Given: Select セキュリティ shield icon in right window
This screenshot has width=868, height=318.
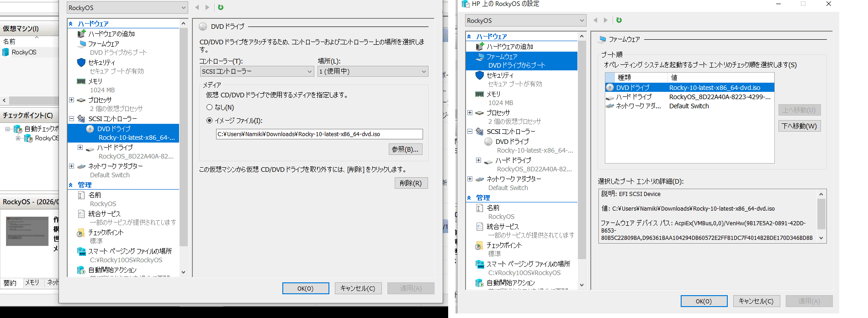Looking at the screenshot, I should coord(480,75).
